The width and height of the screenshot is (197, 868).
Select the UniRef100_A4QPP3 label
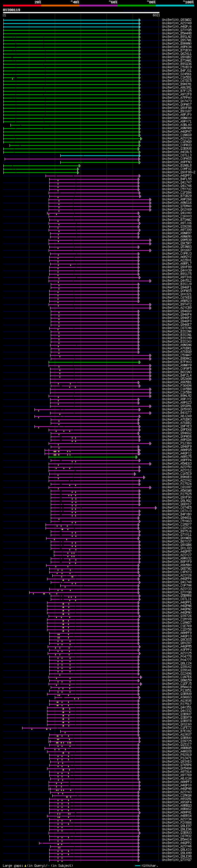[x=177, y=176]
